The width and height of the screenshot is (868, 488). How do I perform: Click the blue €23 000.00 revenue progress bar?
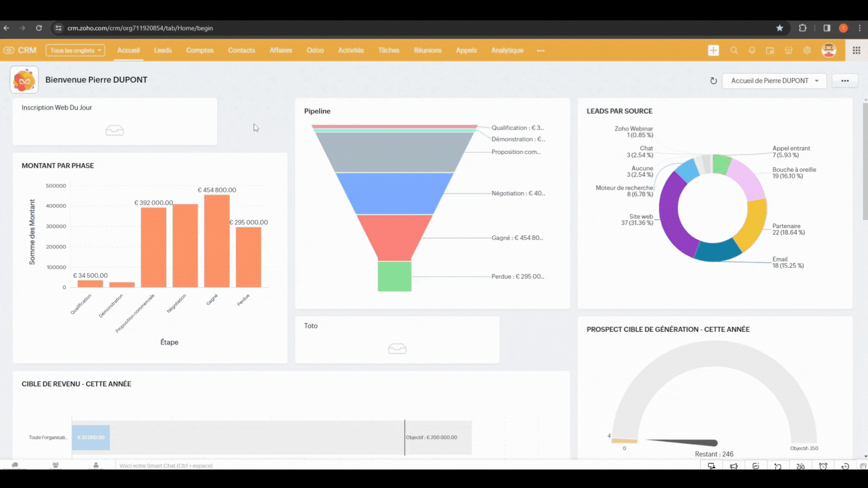tap(91, 437)
